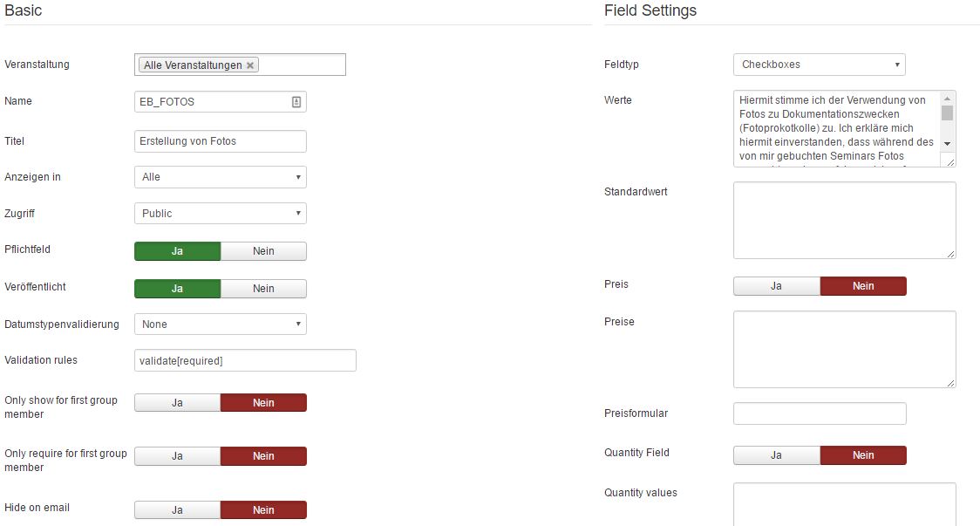Set Veröffentlicht to Nein
980x526 pixels.
[x=263, y=289]
